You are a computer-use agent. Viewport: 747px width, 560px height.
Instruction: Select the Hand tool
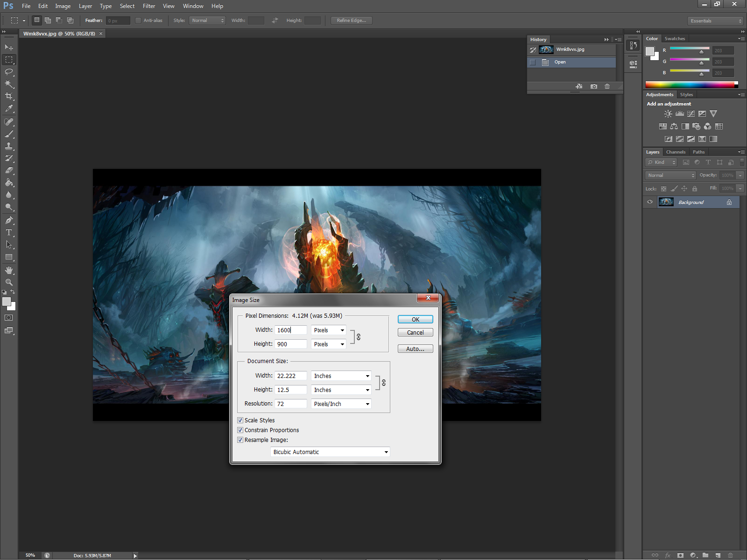9,270
